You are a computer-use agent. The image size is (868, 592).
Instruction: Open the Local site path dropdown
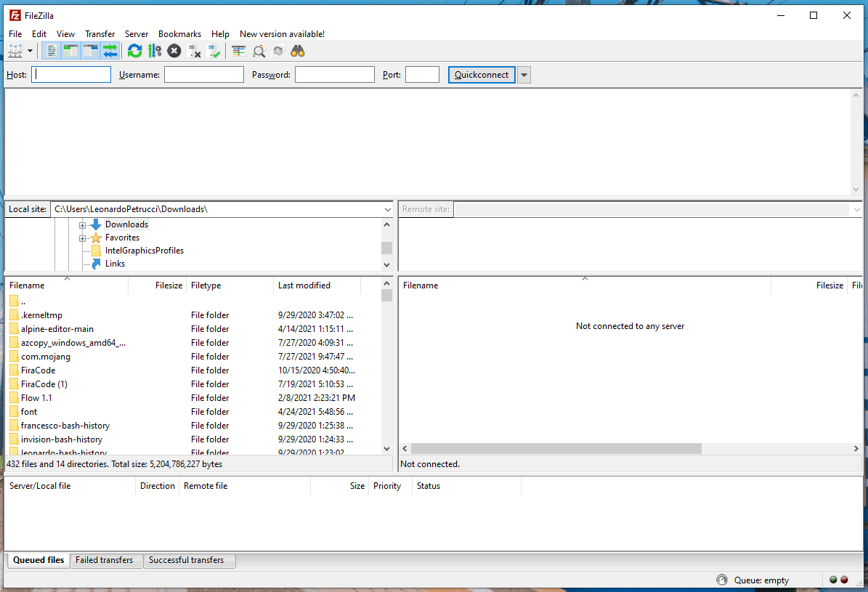[x=387, y=209]
